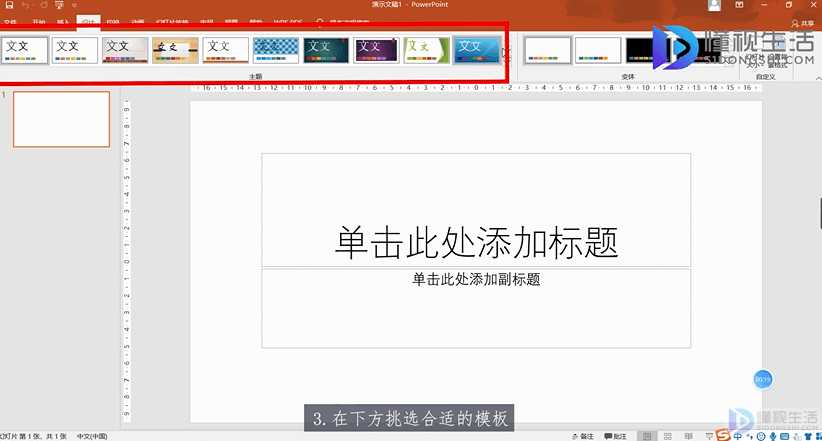This screenshot has height=441, width=822.
Task: Open the Design (设计) ribbon tab
Action: [88, 21]
